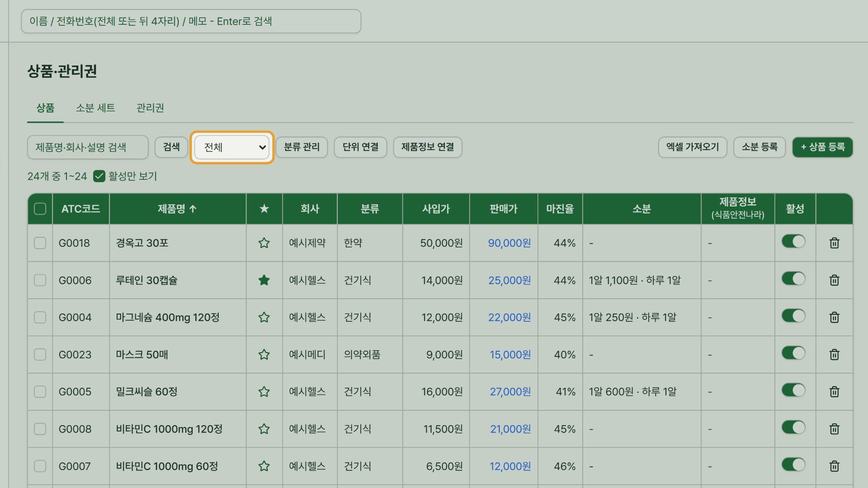
Task: Select the G0005 row checkbox
Action: click(x=40, y=392)
